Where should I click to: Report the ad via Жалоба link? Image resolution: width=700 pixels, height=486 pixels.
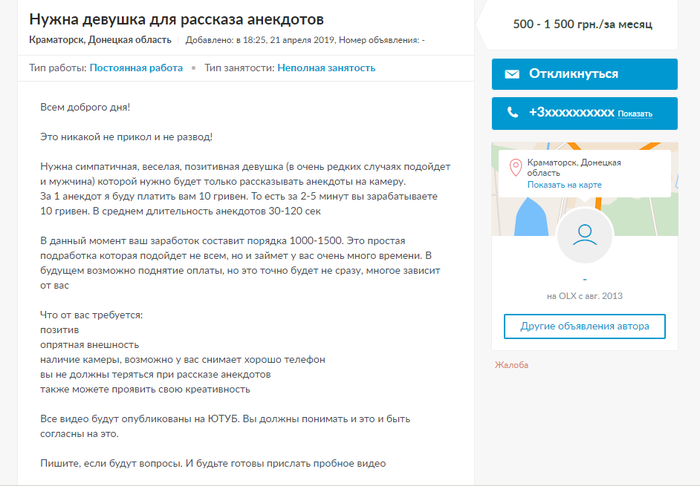(x=511, y=365)
